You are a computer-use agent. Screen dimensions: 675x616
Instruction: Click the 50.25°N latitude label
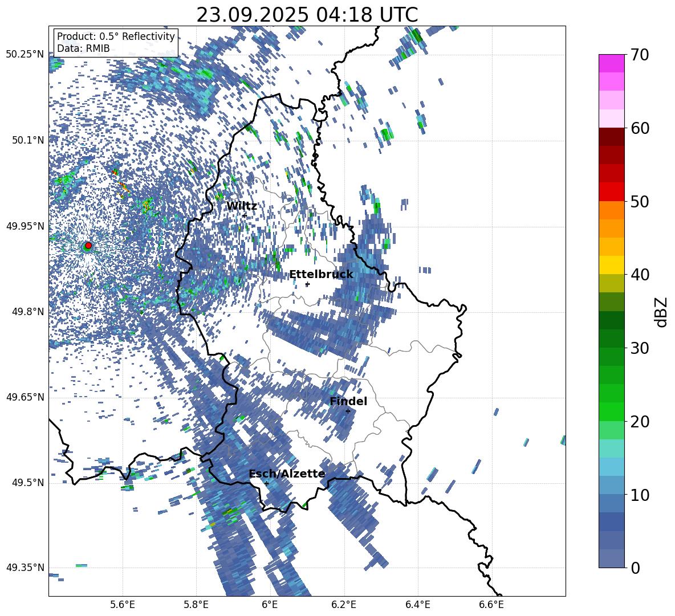pyautogui.click(x=25, y=55)
